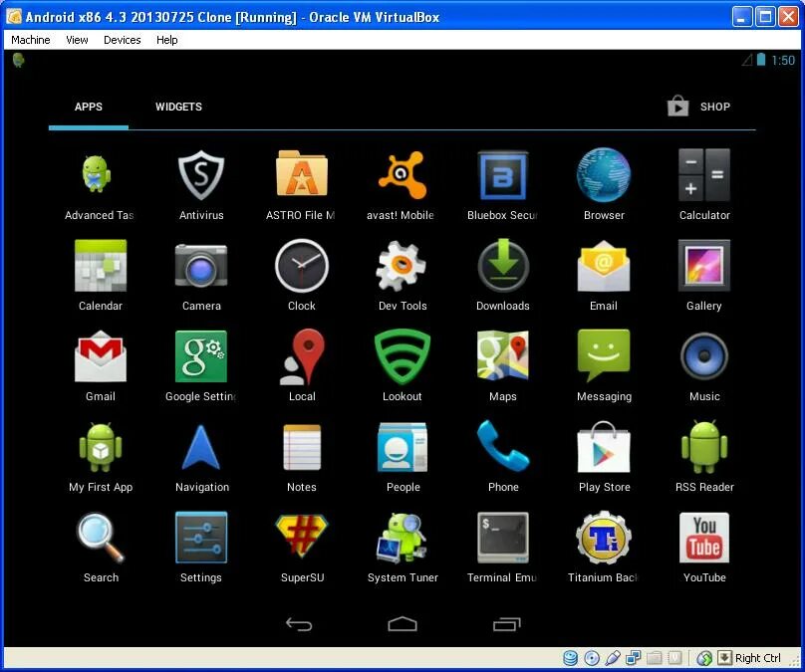Launch Terminal Emulator app
Viewport: 805px width, 672px height.
(x=502, y=538)
